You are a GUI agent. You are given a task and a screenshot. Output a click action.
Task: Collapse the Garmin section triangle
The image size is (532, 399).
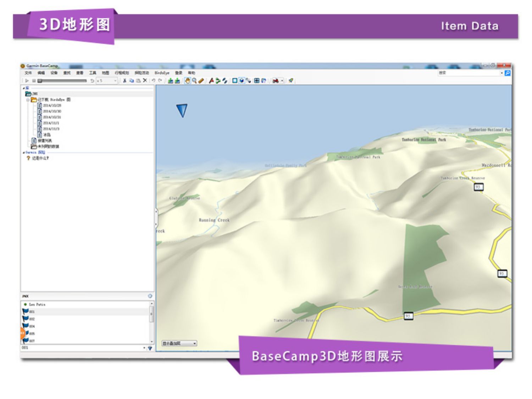click(x=24, y=153)
